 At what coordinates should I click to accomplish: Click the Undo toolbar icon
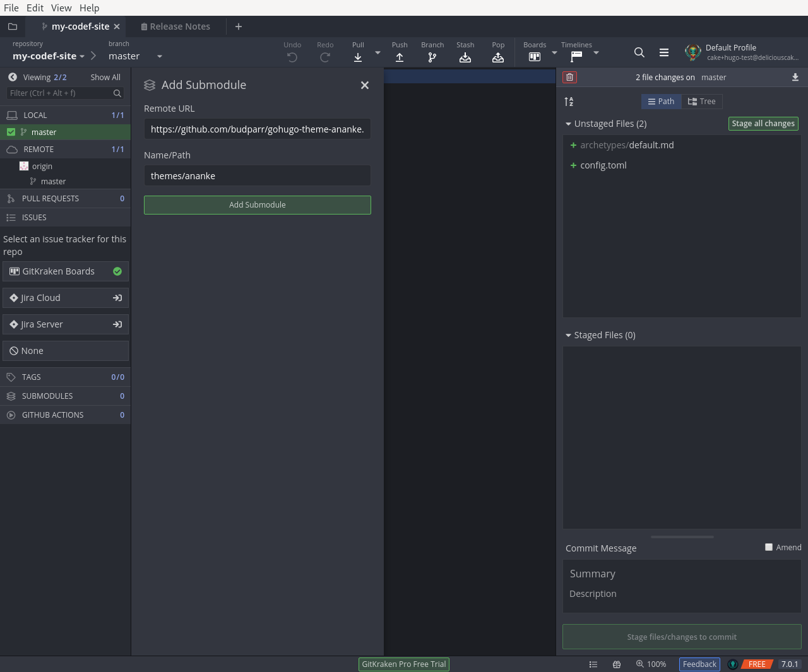pyautogui.click(x=292, y=57)
